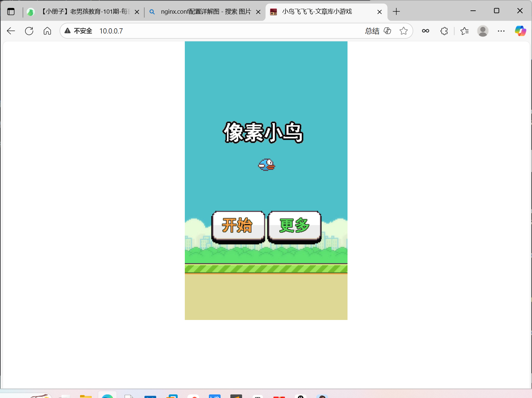
Task: Open the 更多 options in the game
Action: (x=294, y=226)
